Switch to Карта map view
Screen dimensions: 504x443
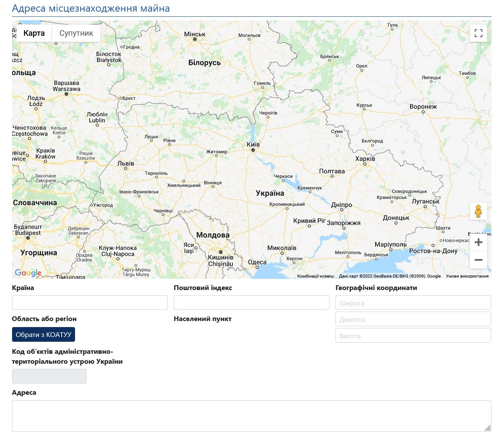[34, 33]
